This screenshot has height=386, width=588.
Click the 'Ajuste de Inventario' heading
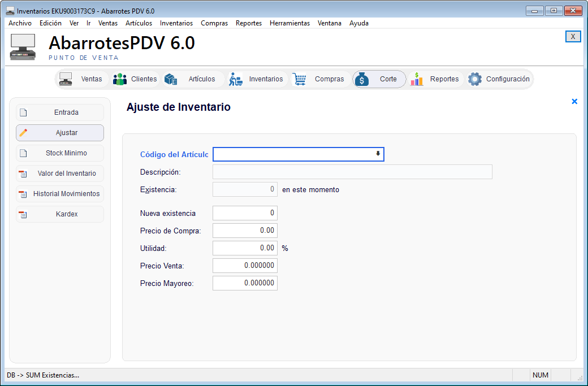point(179,107)
